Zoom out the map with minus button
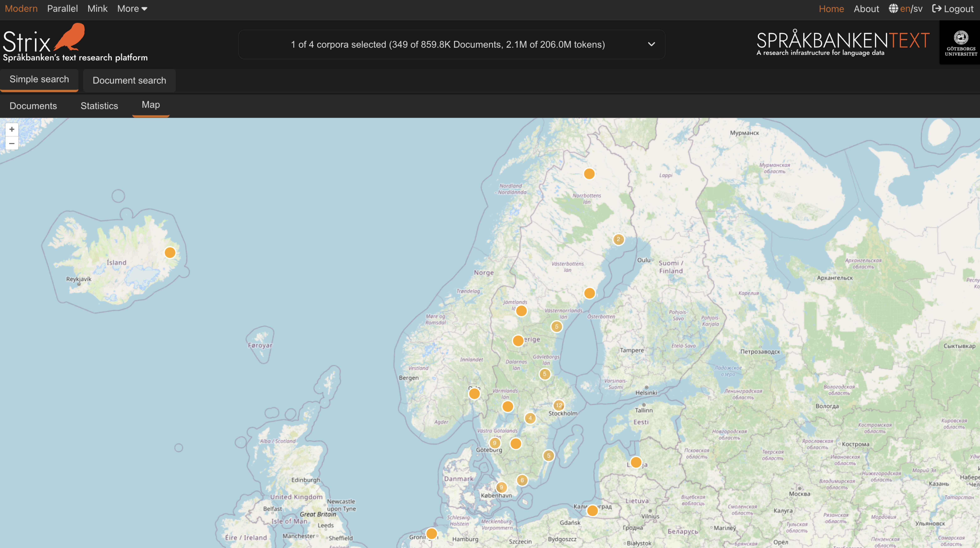This screenshot has width=980, height=548. point(12,143)
